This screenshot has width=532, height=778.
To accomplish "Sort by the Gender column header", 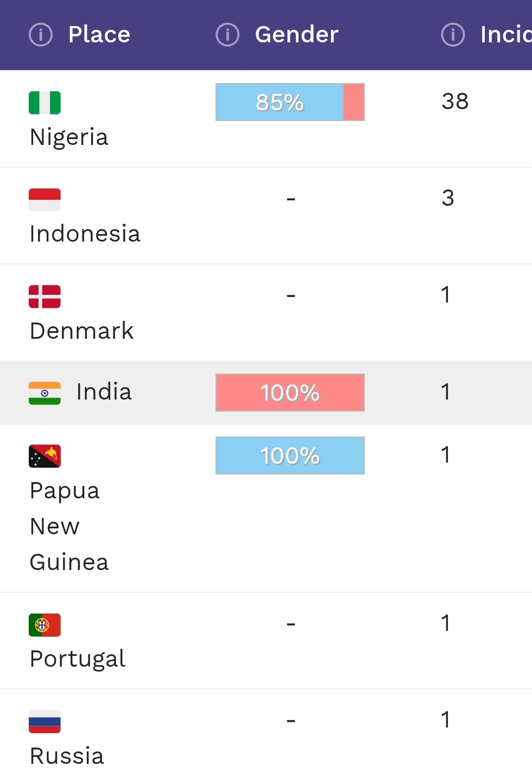I will click(296, 35).
